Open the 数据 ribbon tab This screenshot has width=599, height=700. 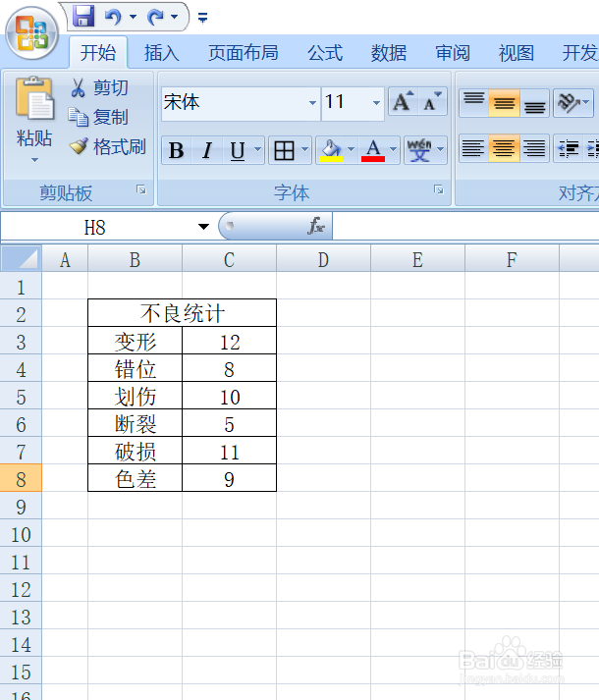(389, 53)
